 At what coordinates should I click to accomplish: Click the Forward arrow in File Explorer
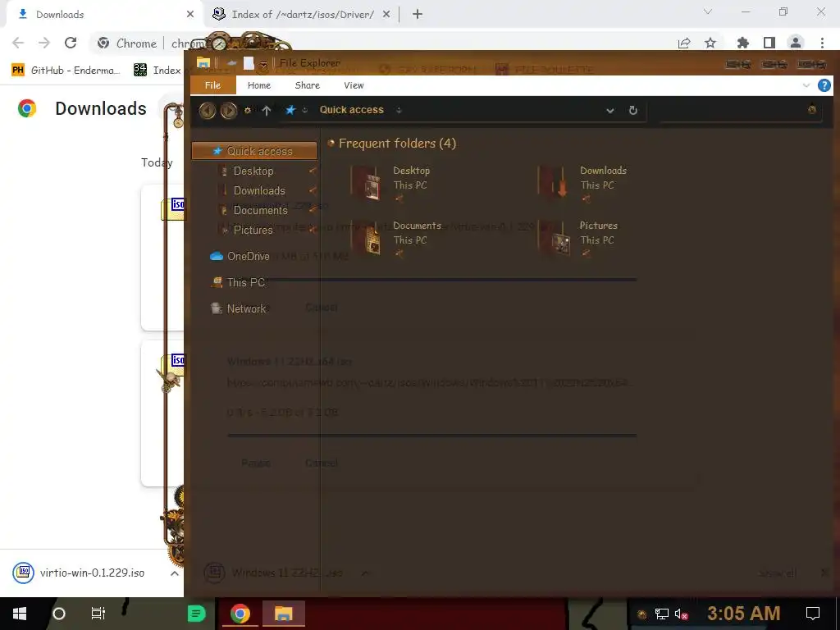229,111
